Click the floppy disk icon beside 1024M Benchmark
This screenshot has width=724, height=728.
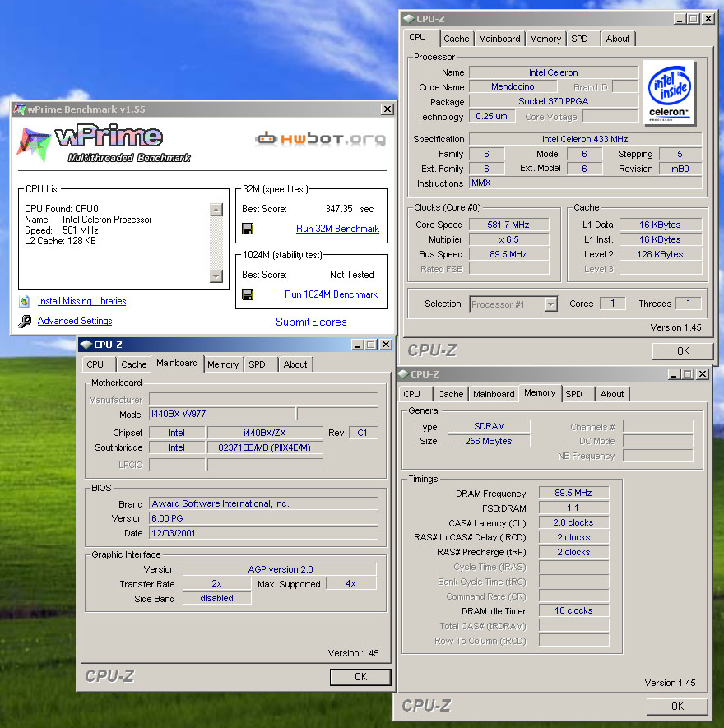248,294
